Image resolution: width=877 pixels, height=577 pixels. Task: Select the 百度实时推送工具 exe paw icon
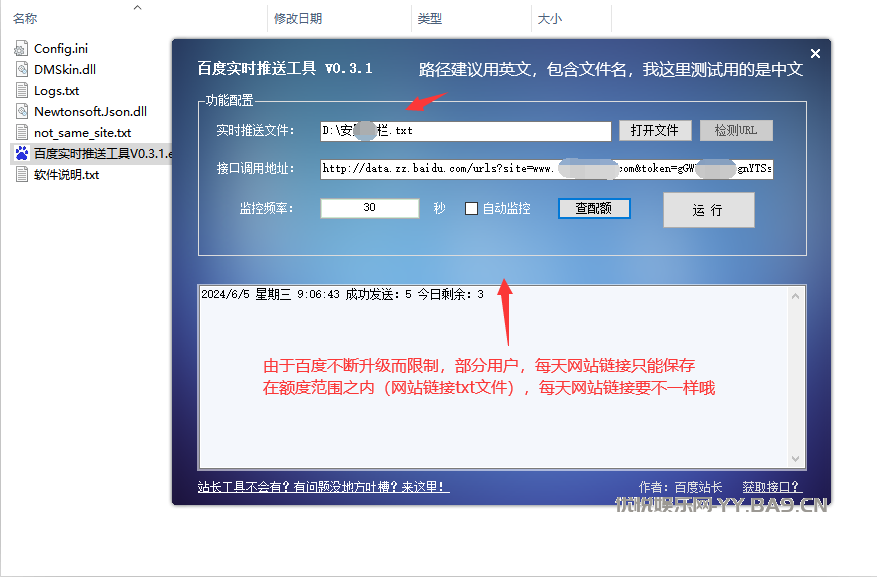tap(22, 153)
